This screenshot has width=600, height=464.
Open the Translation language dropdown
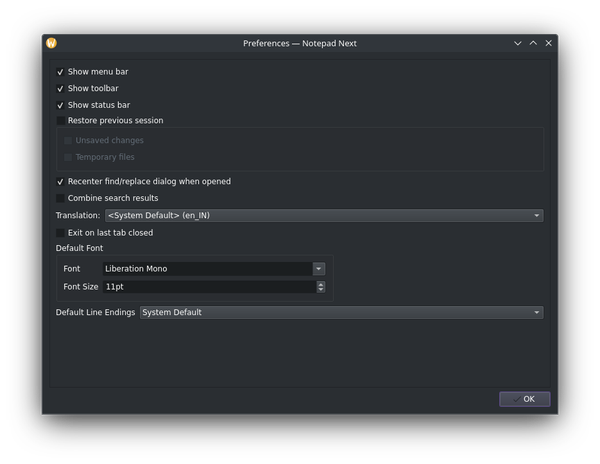point(323,215)
